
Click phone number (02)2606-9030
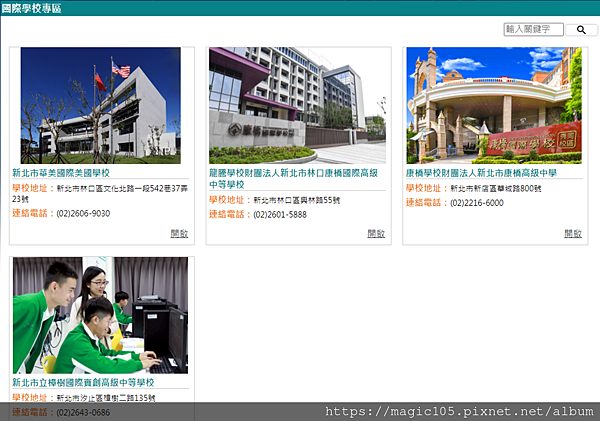click(x=83, y=214)
